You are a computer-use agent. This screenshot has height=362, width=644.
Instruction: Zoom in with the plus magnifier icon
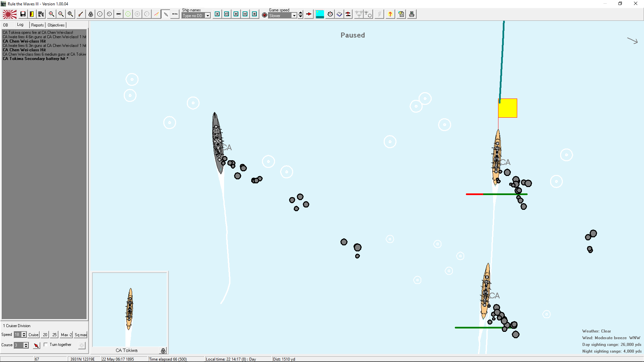pyautogui.click(x=51, y=14)
